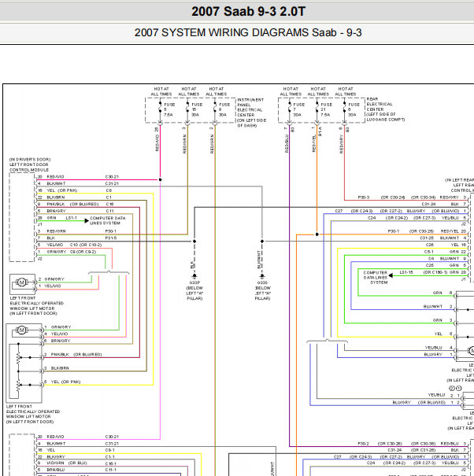Click the "(OR C160-1)" label
Image resolution: width=474 pixels, height=476 pixels.
pos(435,272)
